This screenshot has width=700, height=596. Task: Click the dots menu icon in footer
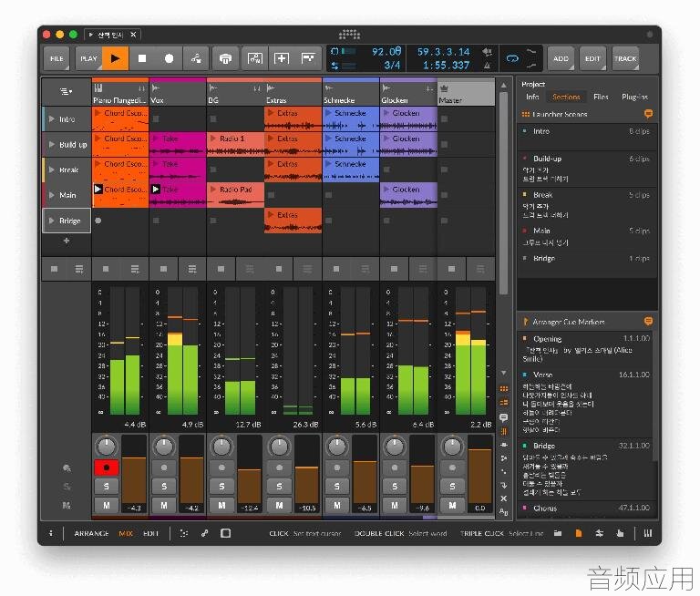(184, 533)
